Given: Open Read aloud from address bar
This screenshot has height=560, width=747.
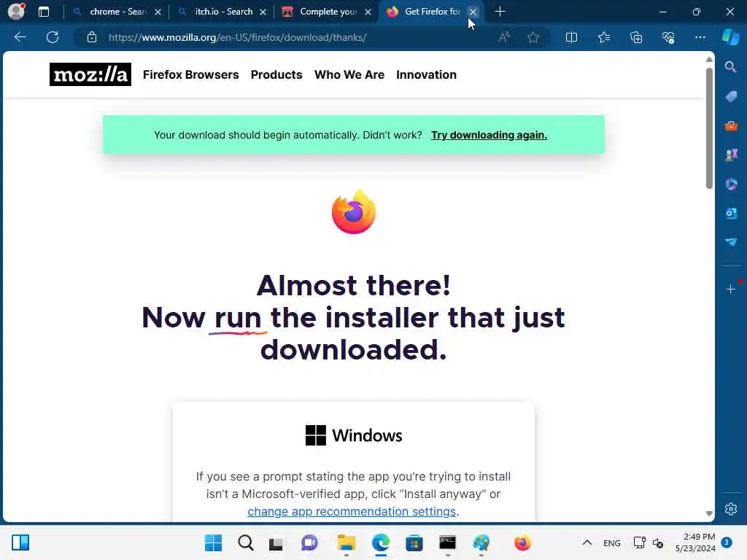Looking at the screenshot, I should (504, 37).
